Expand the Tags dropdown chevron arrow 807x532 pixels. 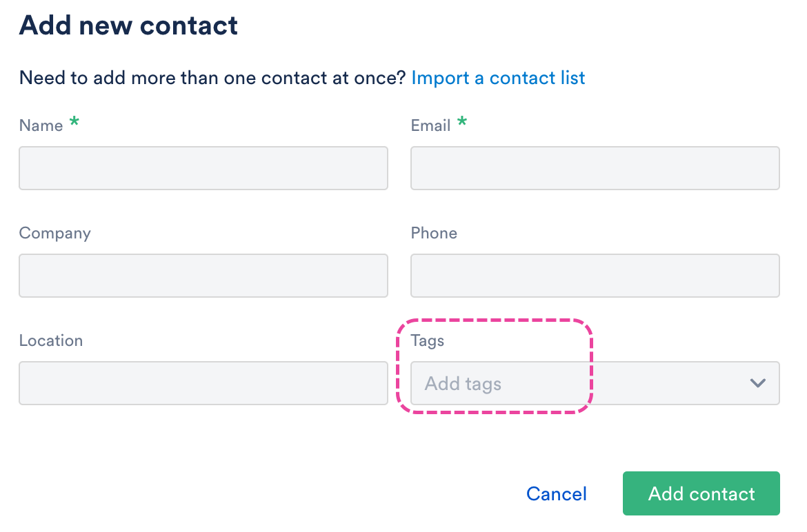tap(757, 383)
